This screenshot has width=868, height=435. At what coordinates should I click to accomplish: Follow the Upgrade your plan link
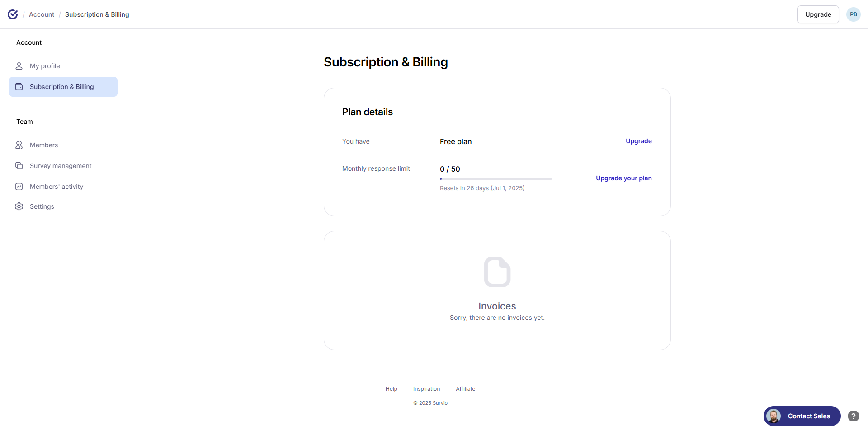[623, 178]
